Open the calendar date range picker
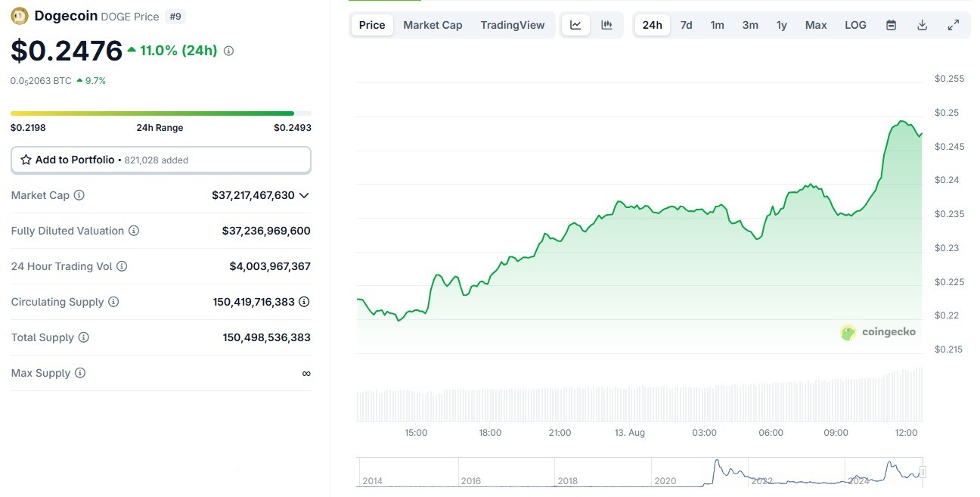The width and height of the screenshot is (980, 497). [x=891, y=25]
